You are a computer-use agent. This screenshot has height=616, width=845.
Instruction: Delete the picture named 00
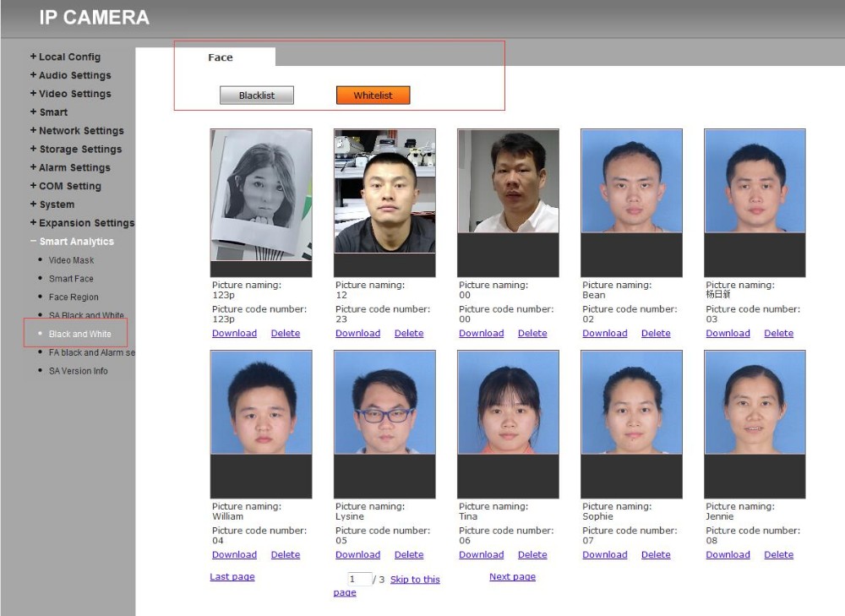click(x=532, y=333)
